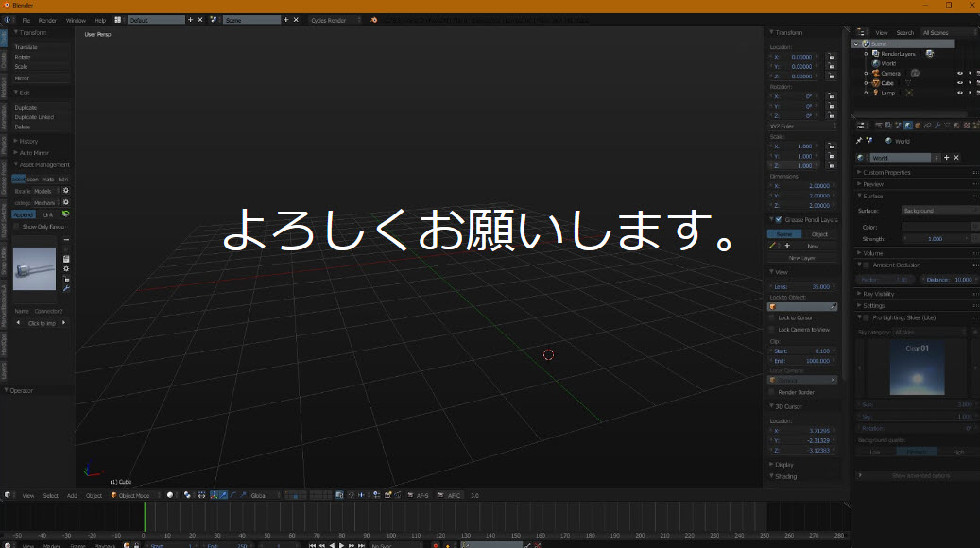Viewport: 980px width, 548px height.
Task: Click the timeline play button
Action: point(341,545)
